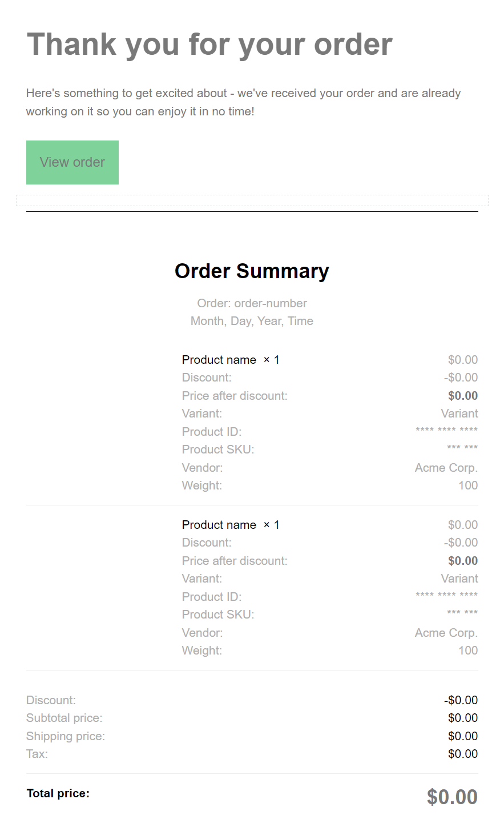Click the View order button
504x819 pixels.
72,162
